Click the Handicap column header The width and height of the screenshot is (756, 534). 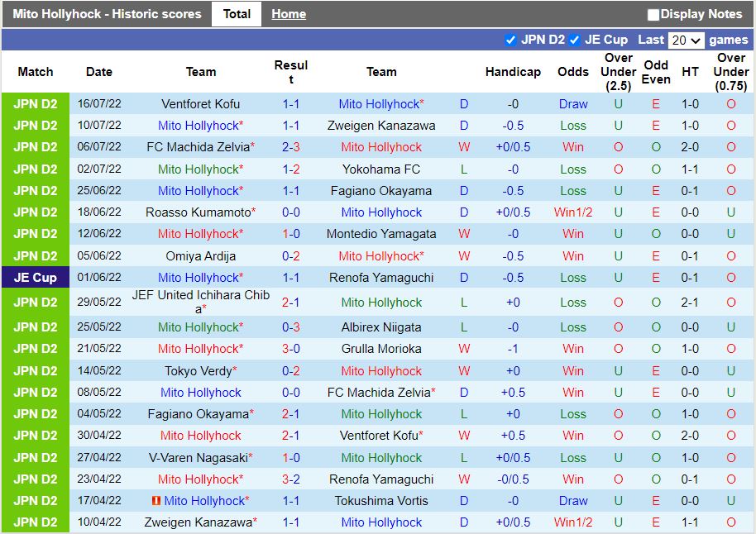[513, 72]
